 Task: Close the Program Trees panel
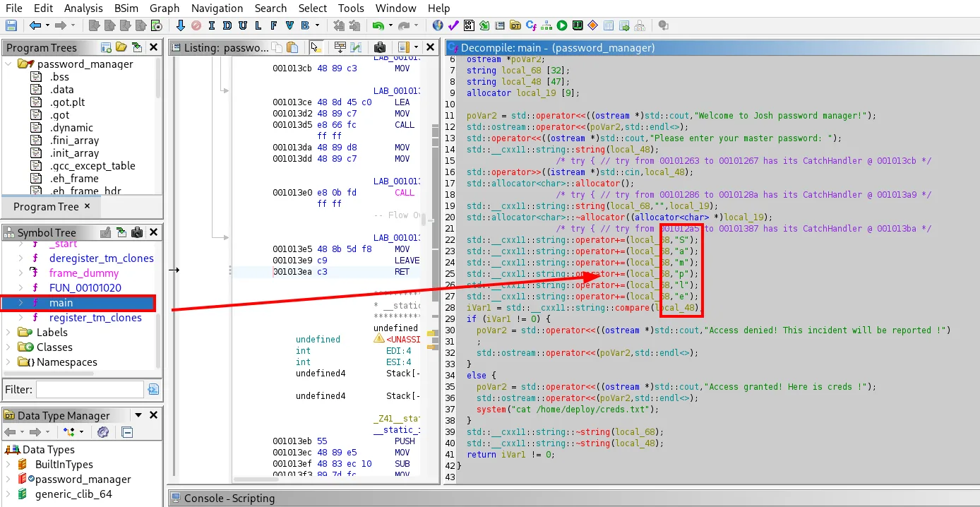click(153, 47)
